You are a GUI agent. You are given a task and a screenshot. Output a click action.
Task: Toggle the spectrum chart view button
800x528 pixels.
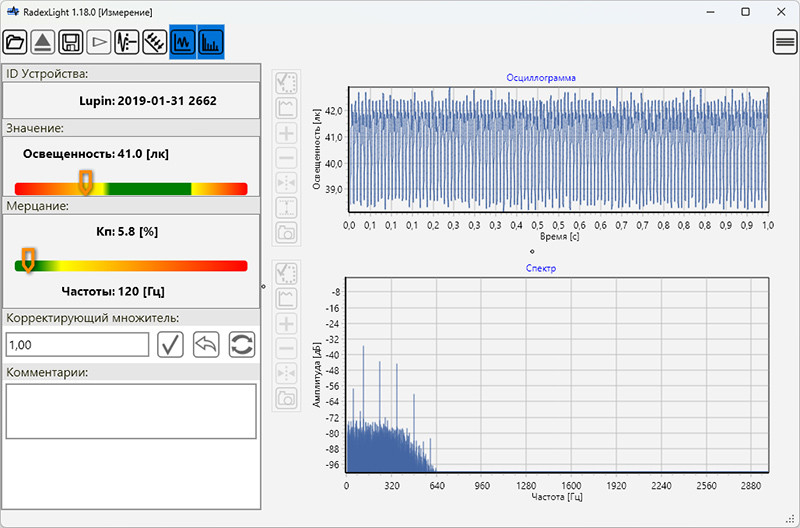211,42
